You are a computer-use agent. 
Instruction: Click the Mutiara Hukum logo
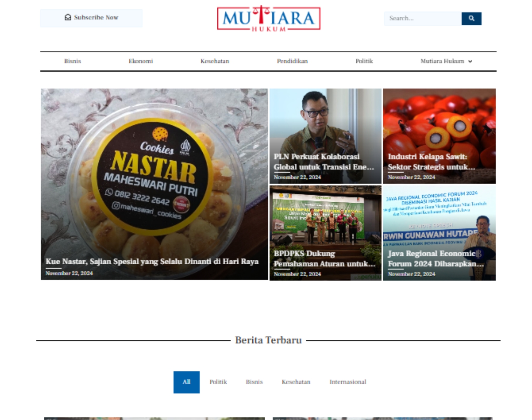tap(268, 18)
